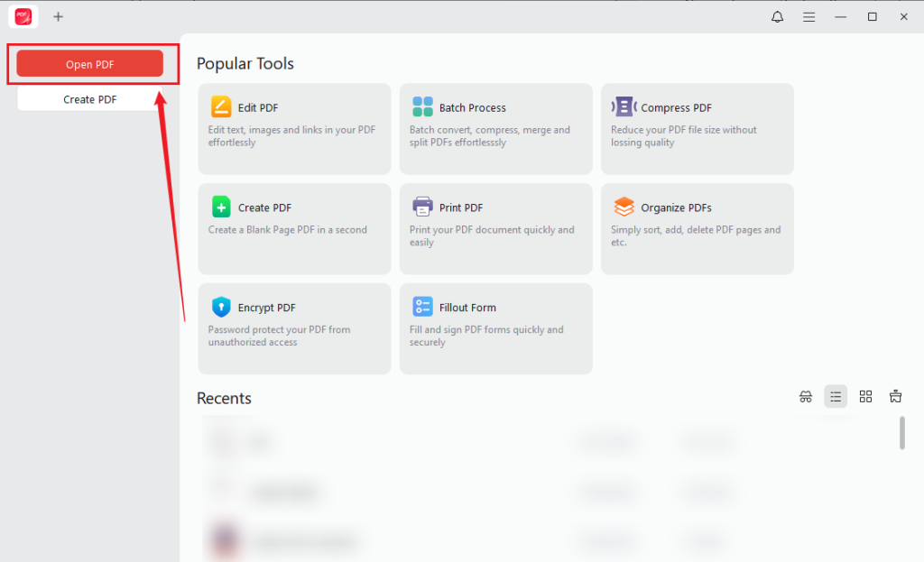924x562 pixels.
Task: Open the first blurred recent file
Action: point(471,441)
